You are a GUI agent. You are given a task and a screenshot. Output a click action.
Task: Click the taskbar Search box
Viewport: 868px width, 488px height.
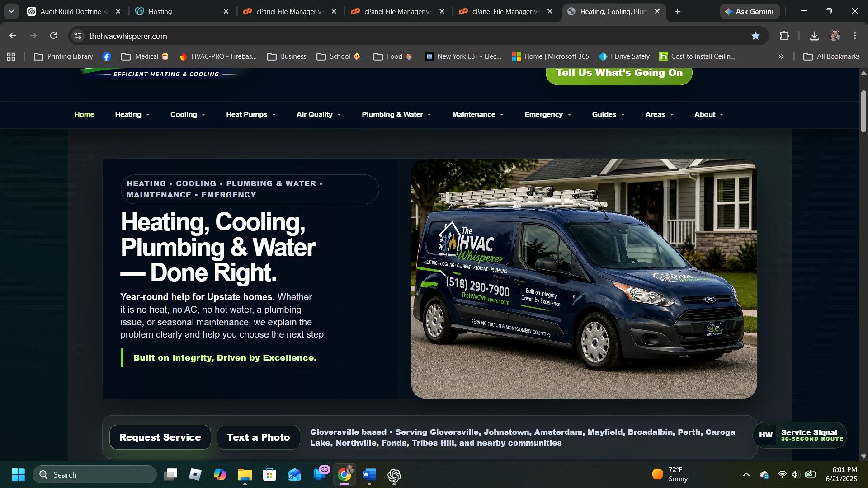pos(94,474)
